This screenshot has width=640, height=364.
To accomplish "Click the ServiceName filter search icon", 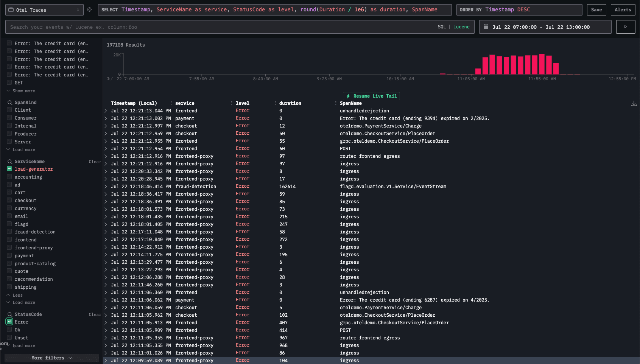I will (x=9, y=162).
